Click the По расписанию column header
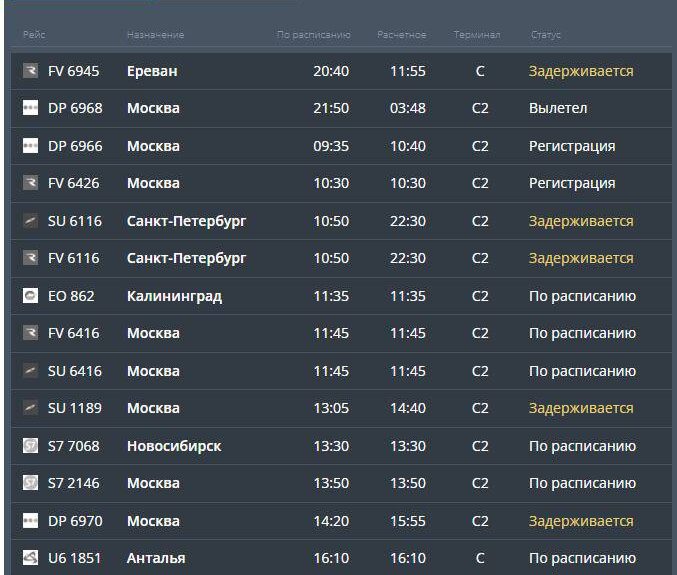The width and height of the screenshot is (677, 575). (313, 35)
